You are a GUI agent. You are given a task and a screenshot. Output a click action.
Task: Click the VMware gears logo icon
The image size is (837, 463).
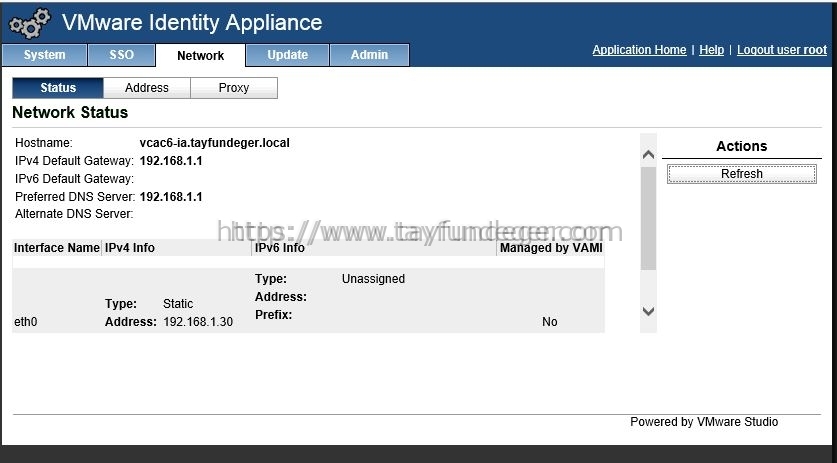pos(30,23)
